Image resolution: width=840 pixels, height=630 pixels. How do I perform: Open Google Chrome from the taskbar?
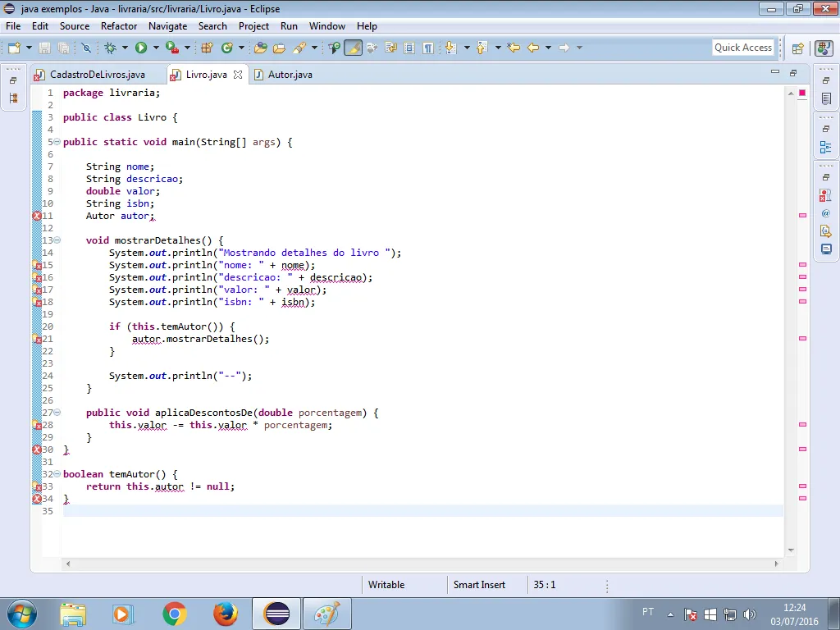tap(174, 614)
